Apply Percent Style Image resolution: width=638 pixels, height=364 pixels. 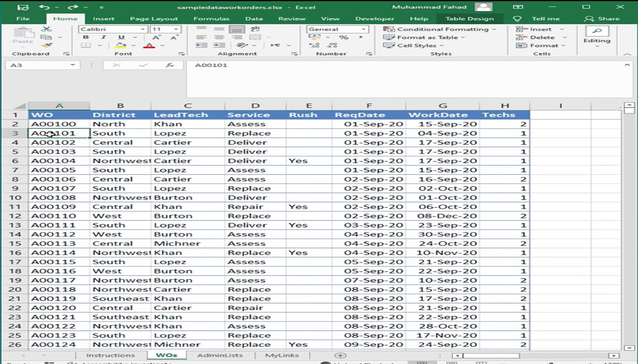343,37
